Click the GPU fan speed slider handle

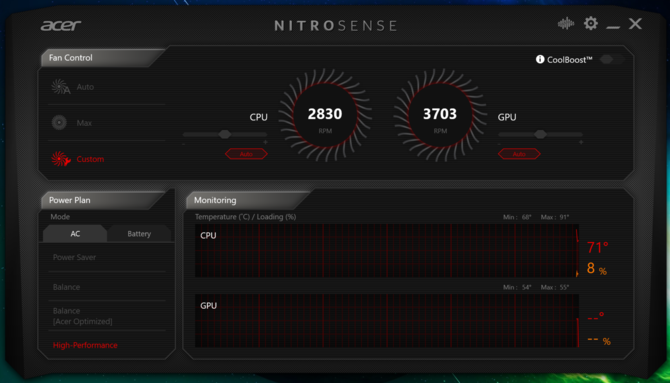pyautogui.click(x=541, y=134)
